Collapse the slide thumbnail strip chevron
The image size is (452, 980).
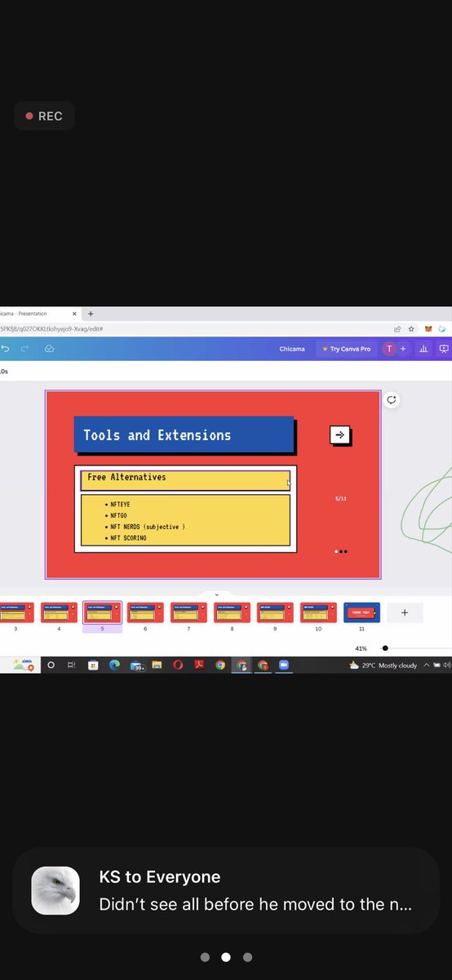click(x=216, y=595)
